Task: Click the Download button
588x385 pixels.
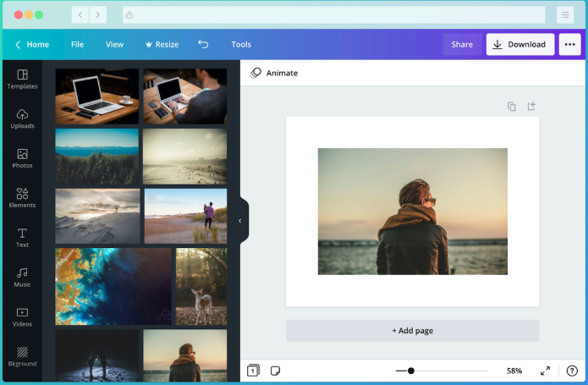Action: coord(520,44)
